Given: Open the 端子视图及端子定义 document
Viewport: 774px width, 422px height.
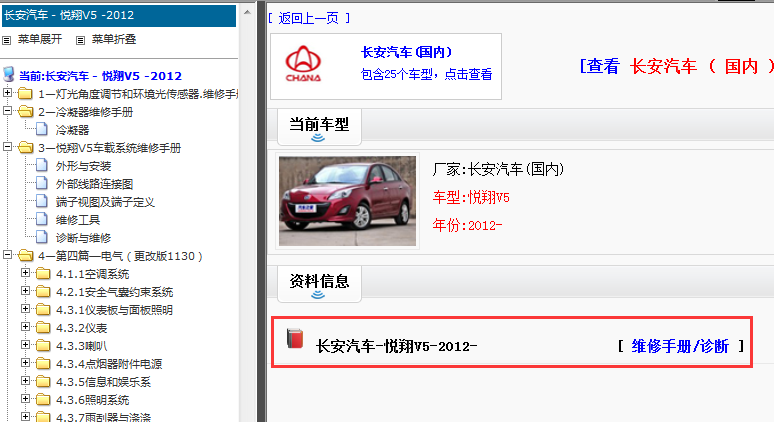Looking at the screenshot, I should 105,202.
